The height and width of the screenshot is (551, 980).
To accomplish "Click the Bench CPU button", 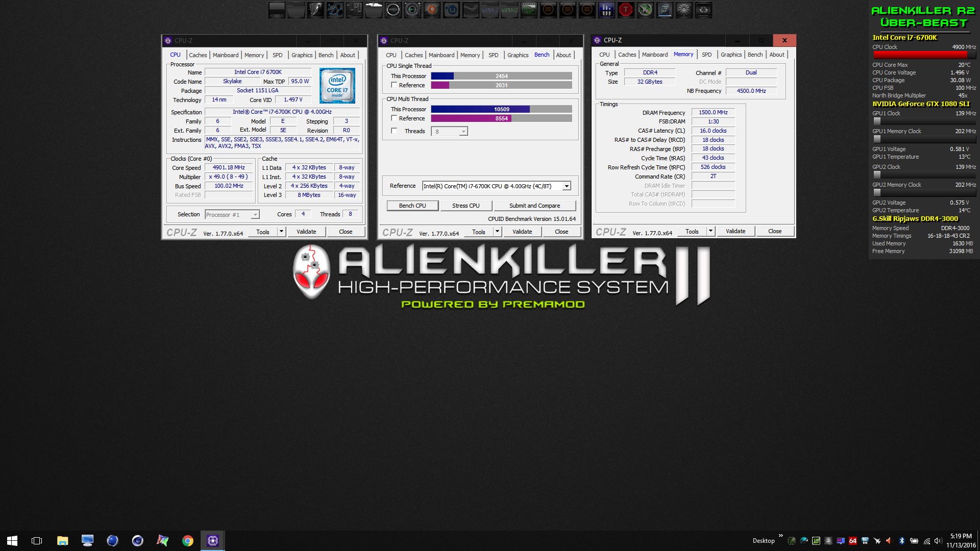I will pos(412,206).
